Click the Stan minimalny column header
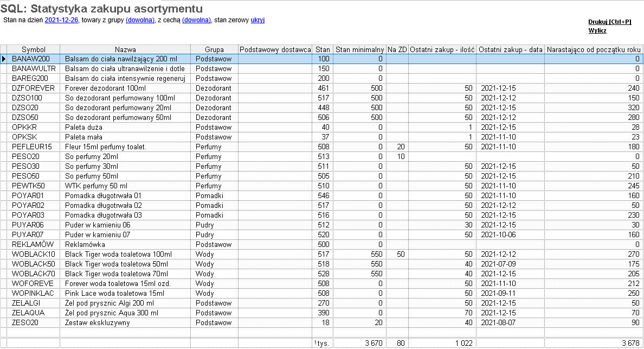The height and width of the screenshot is (349, 644). [360, 49]
